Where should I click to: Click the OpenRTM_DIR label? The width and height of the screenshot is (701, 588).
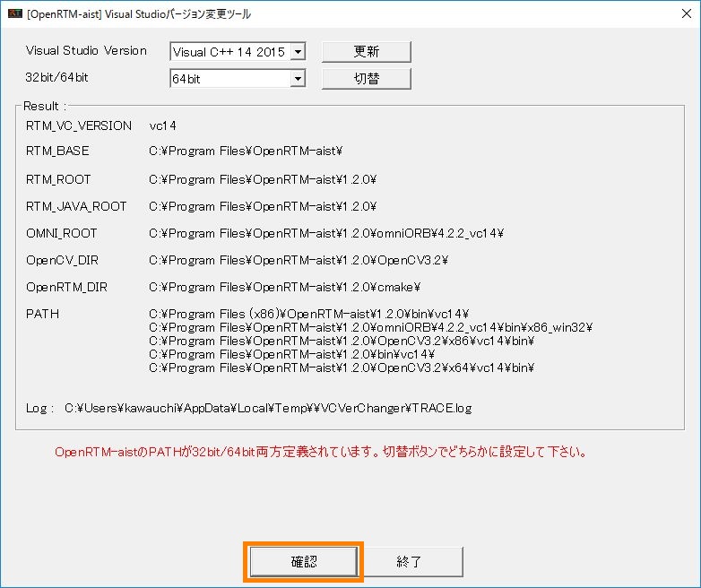[66, 287]
